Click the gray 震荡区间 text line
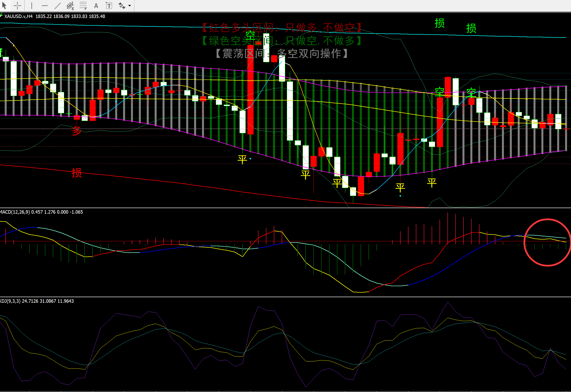 click(x=282, y=54)
